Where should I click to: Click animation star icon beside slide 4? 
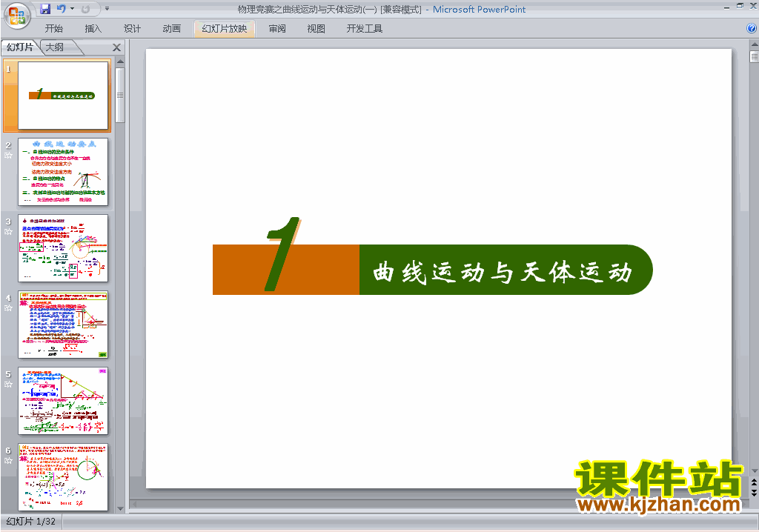[x=8, y=308]
